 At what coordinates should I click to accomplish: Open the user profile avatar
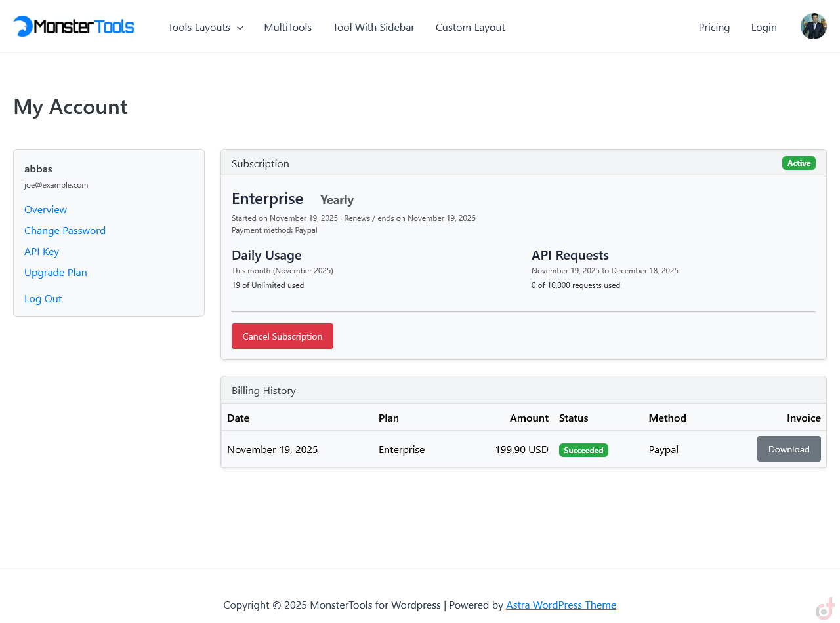[813, 26]
